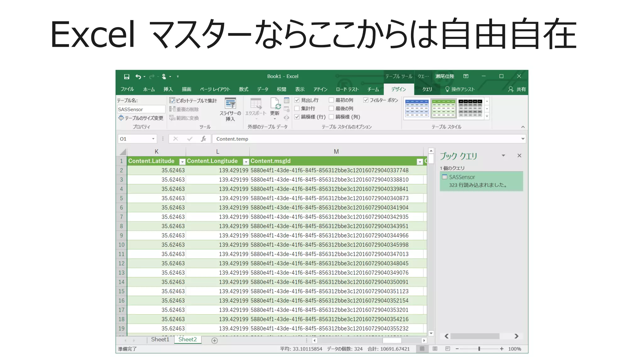
Task: Open the undo history dropdown
Action: (x=144, y=77)
